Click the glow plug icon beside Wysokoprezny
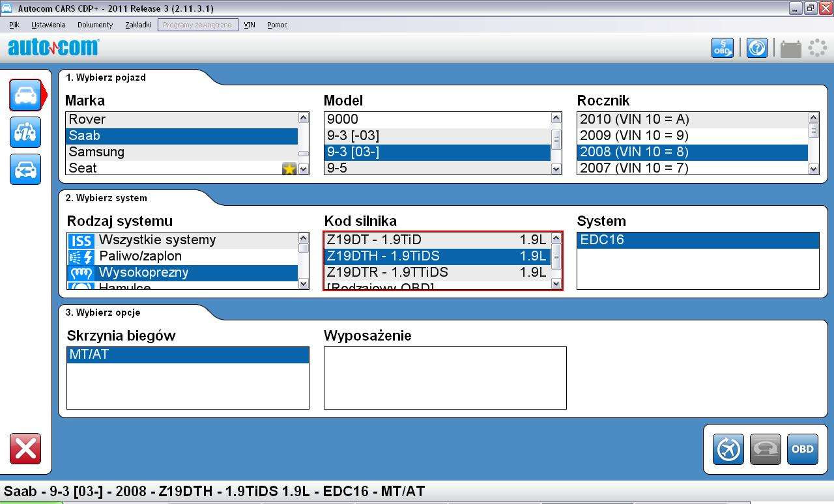 click(81, 272)
